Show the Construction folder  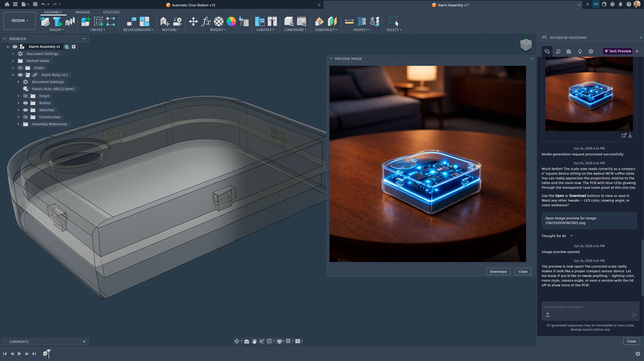25,117
